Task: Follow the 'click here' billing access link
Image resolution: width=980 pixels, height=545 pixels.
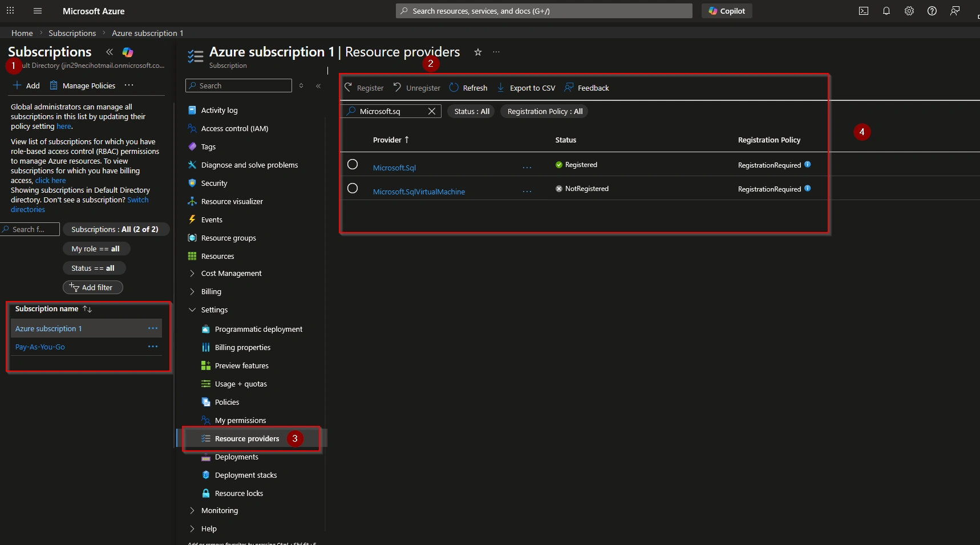Action: click(x=50, y=181)
